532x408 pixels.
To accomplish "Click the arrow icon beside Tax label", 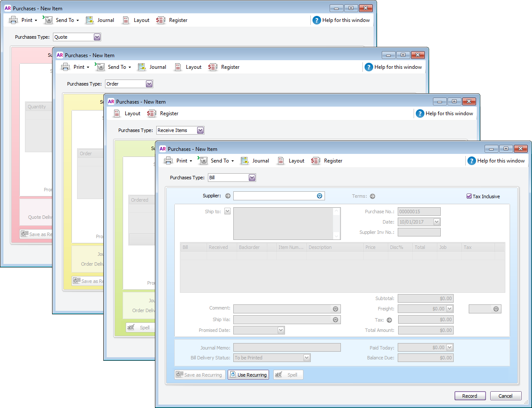I will 389,320.
